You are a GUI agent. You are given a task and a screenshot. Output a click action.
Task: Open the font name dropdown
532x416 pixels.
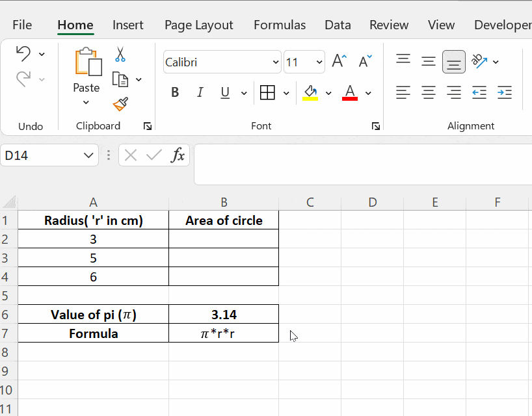click(276, 62)
